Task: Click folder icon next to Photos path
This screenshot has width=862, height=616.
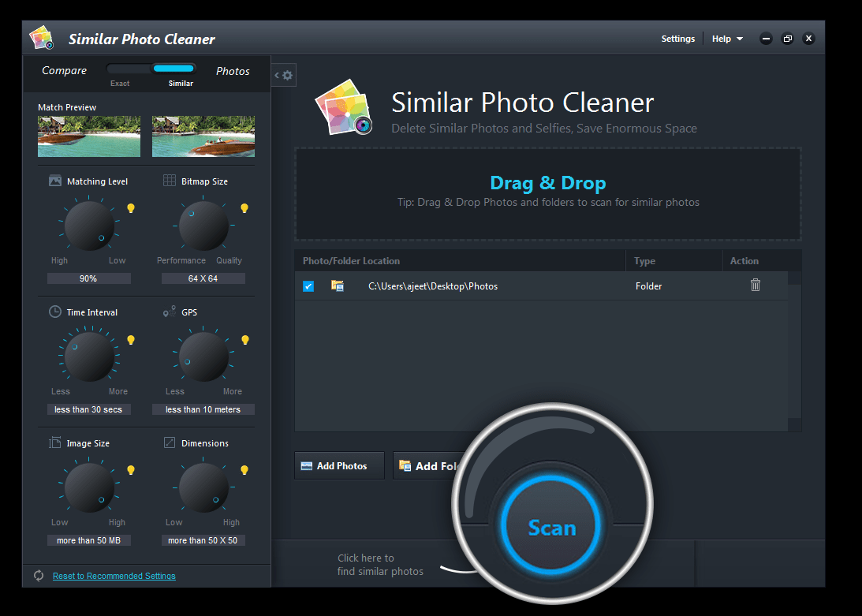Action: pyautogui.click(x=337, y=286)
